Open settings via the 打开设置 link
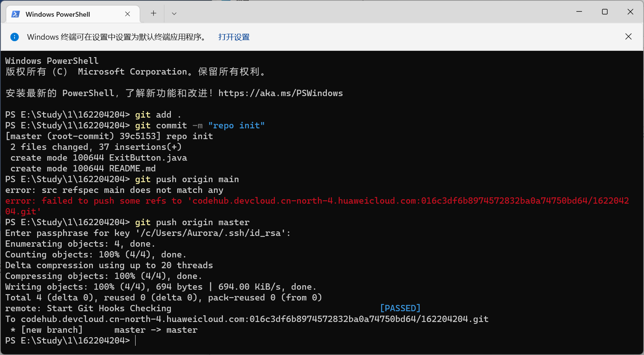 click(x=234, y=37)
